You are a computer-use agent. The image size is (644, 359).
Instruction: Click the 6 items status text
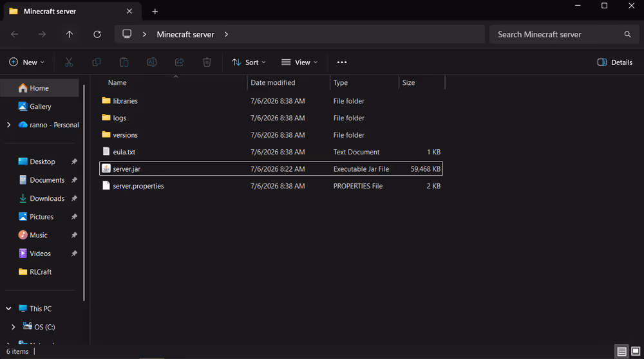click(17, 352)
